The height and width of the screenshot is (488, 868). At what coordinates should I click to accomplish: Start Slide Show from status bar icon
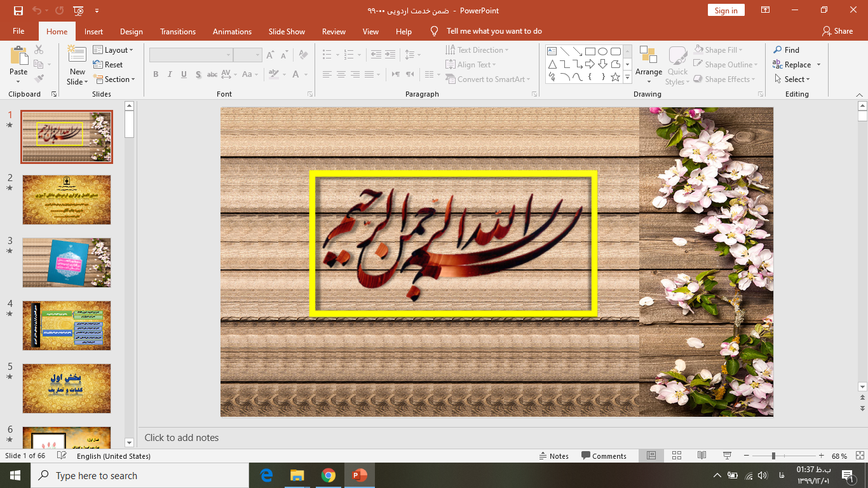pos(727,456)
